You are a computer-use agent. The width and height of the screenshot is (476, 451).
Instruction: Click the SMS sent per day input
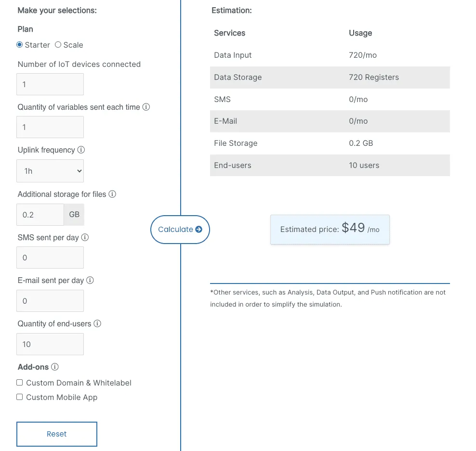[50, 257]
